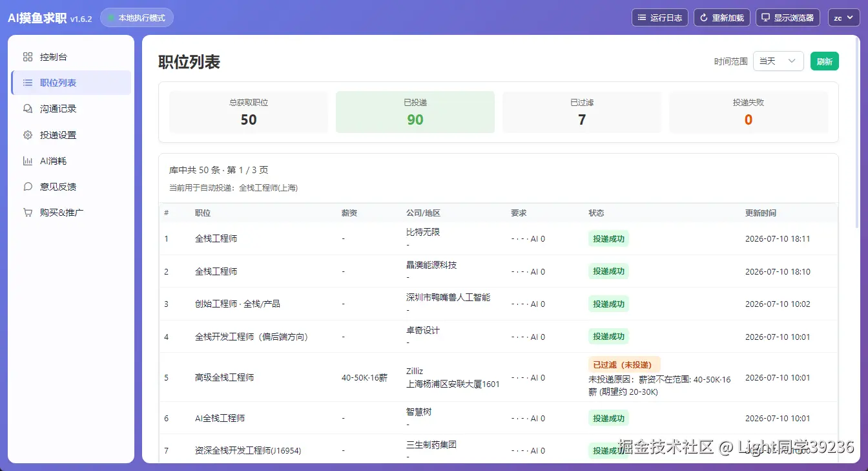This screenshot has width=868, height=471.
Task: Click the 职位列表 list icon in sidebar
Action: click(x=27, y=83)
